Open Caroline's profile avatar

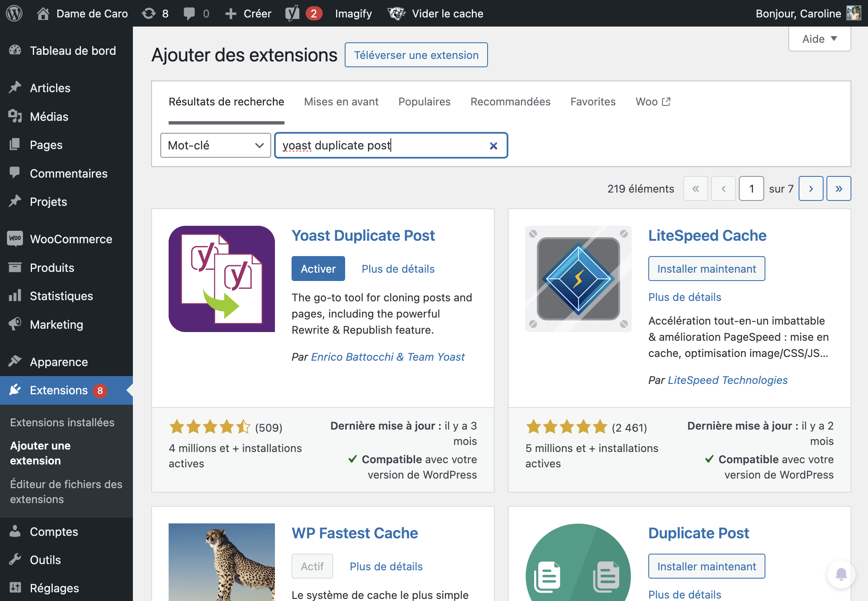coord(854,13)
